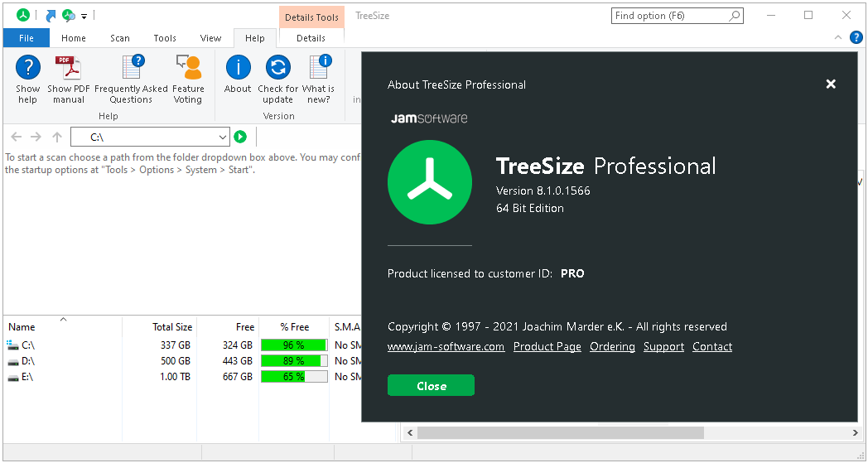Viewport: 868px width, 463px height.
Task: Click the About info icon
Action: [x=238, y=68]
